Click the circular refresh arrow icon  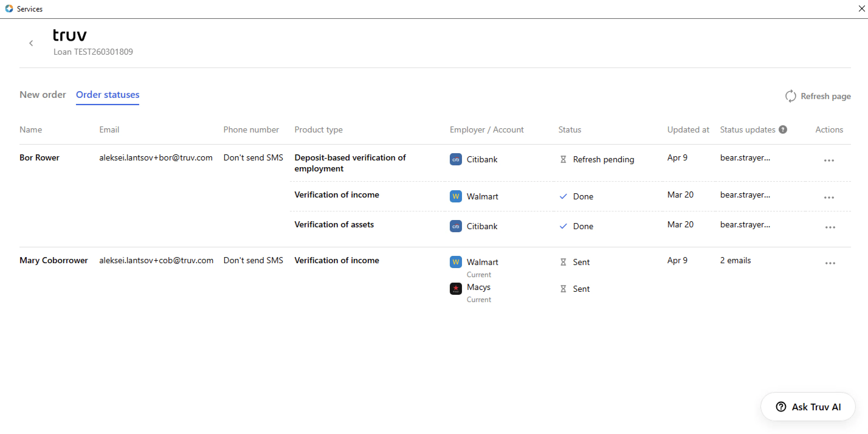pos(791,96)
